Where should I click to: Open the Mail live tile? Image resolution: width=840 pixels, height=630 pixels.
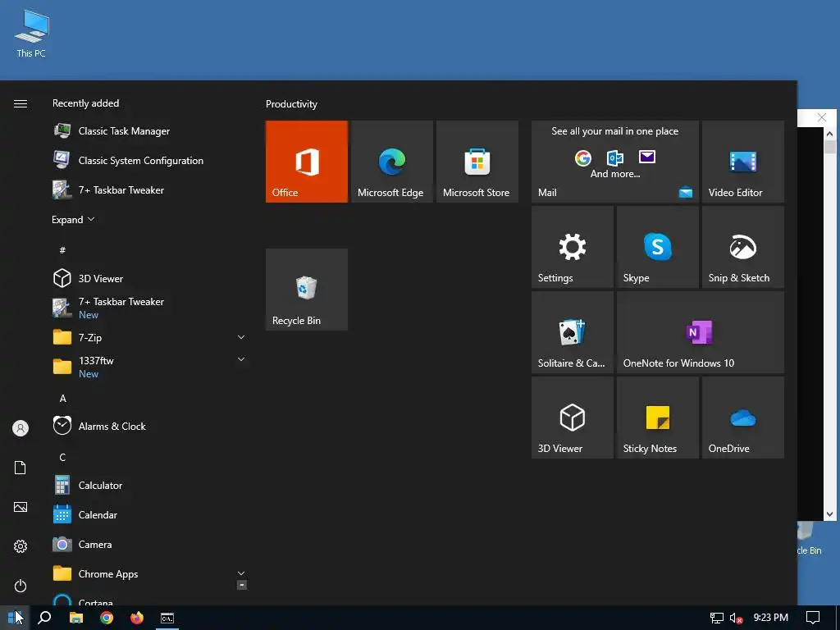(x=615, y=162)
